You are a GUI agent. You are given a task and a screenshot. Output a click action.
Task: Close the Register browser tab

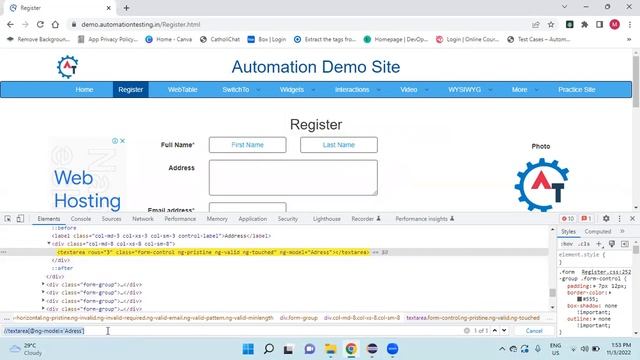click(109, 8)
